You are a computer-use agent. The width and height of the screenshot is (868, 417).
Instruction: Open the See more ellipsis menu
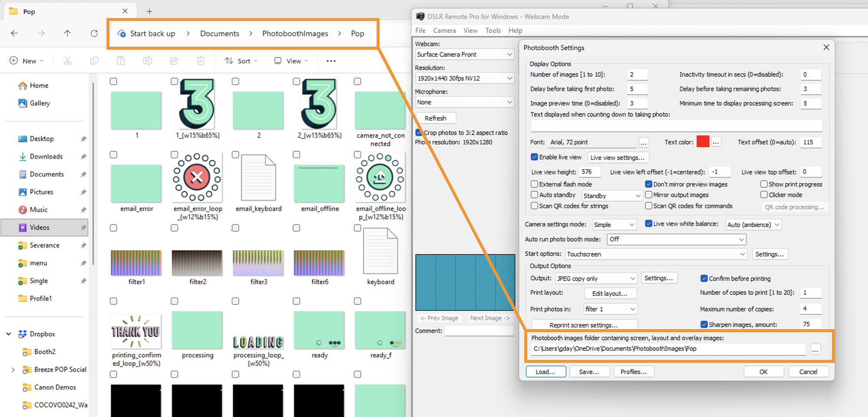[x=331, y=61]
